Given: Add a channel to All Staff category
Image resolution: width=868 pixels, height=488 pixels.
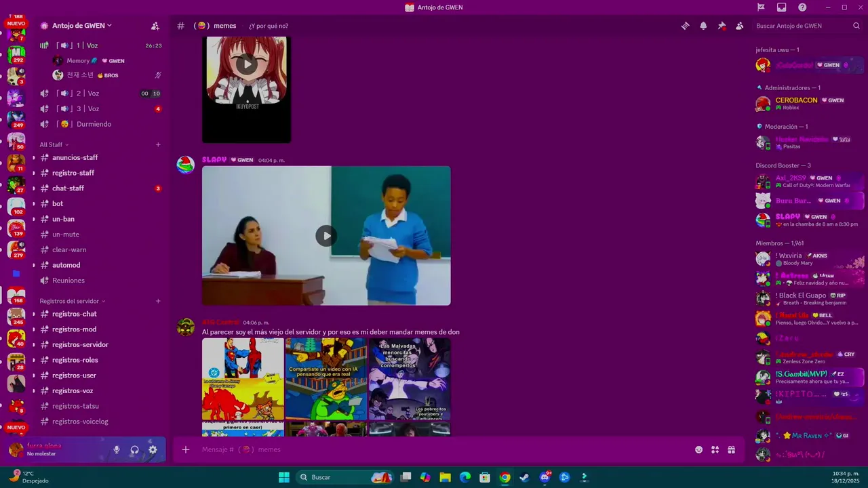Looking at the screenshot, I should [x=158, y=144].
